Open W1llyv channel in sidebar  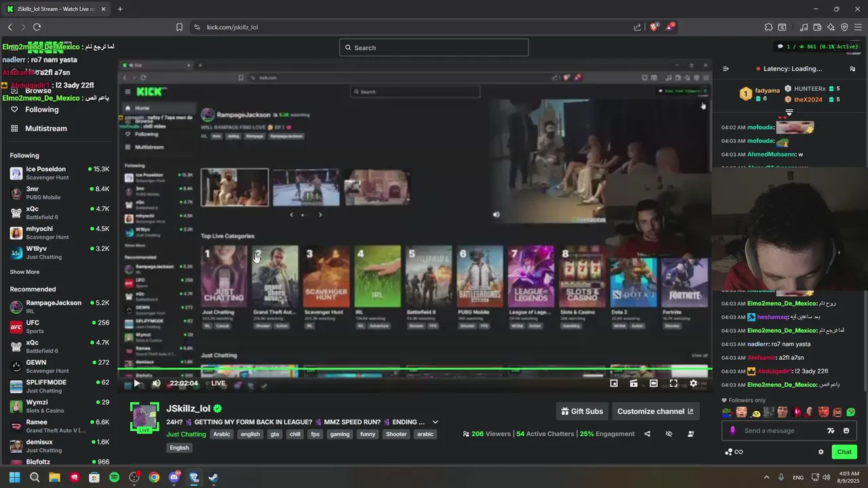(x=60, y=252)
